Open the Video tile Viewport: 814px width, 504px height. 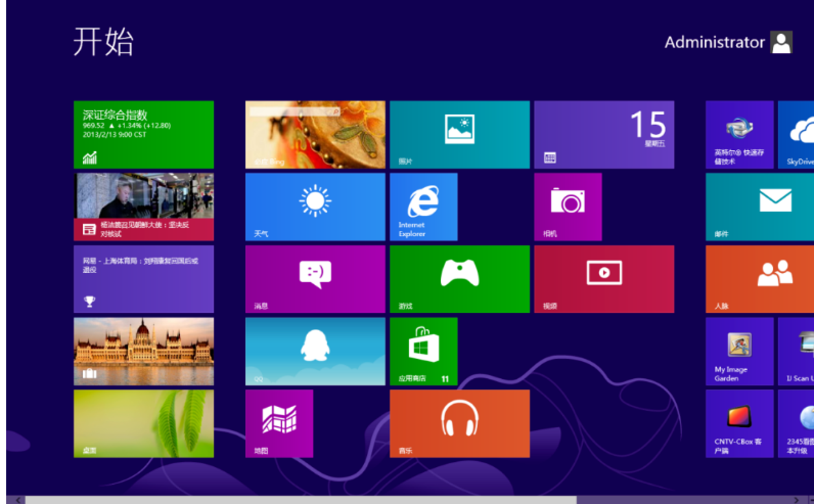pos(604,279)
